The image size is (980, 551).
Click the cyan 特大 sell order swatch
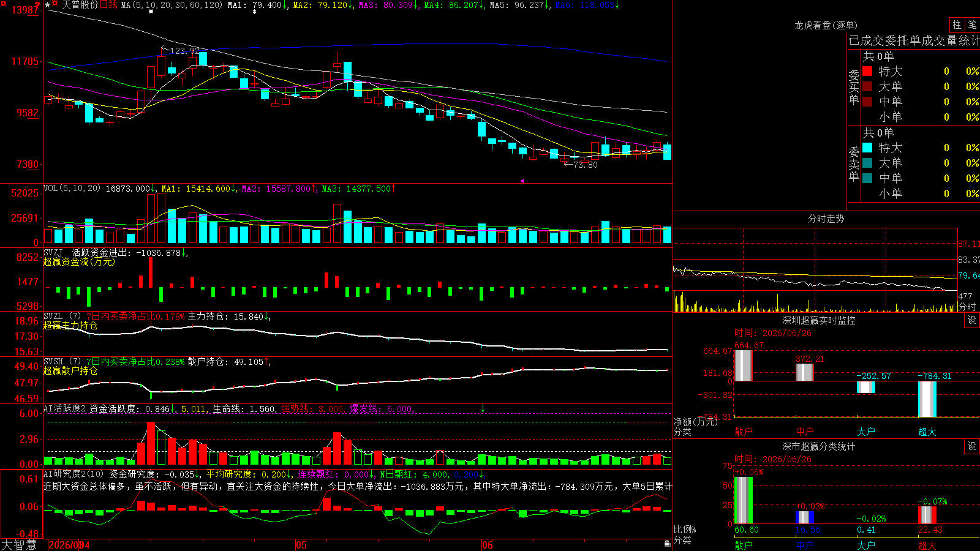tap(867, 148)
